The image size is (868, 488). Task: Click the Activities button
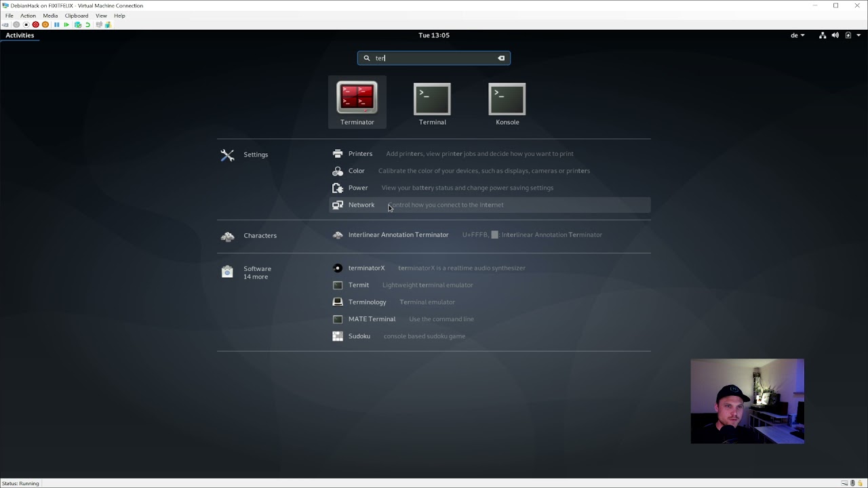pyautogui.click(x=20, y=35)
